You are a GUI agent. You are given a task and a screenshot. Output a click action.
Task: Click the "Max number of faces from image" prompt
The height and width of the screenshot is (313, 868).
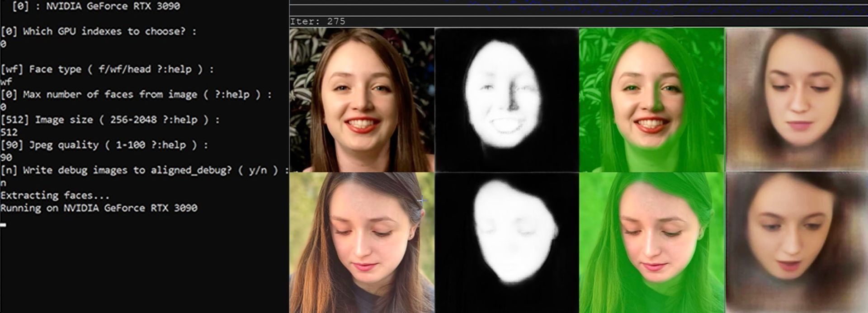click(x=136, y=94)
